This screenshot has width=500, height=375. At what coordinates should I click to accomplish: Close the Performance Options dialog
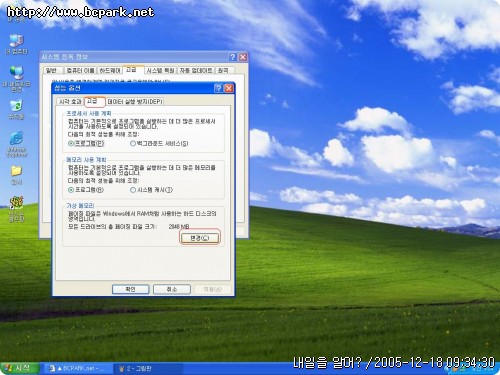[x=229, y=88]
